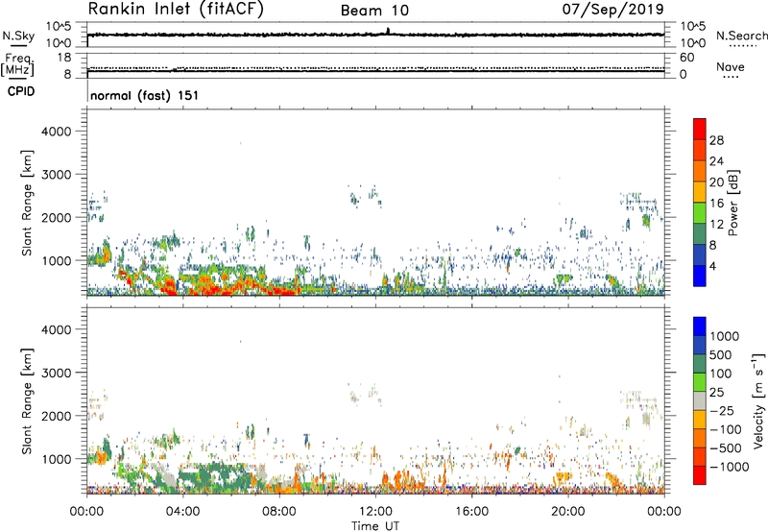Click the "Nave" legend label

[x=731, y=66]
